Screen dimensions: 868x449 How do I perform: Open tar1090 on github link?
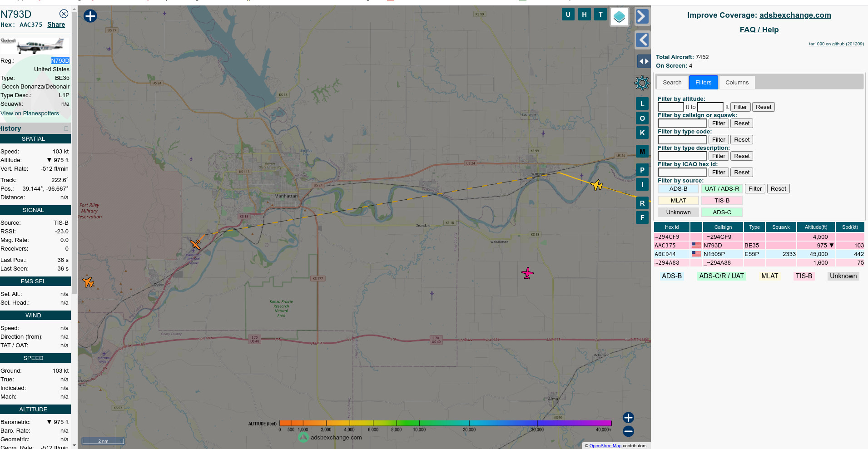tap(836, 44)
